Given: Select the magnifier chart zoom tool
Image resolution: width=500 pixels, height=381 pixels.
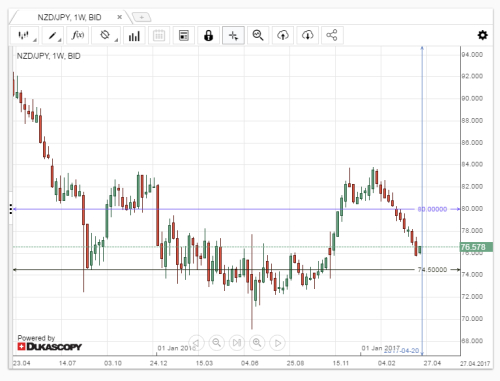Looking at the screenshot, I should point(258,35).
